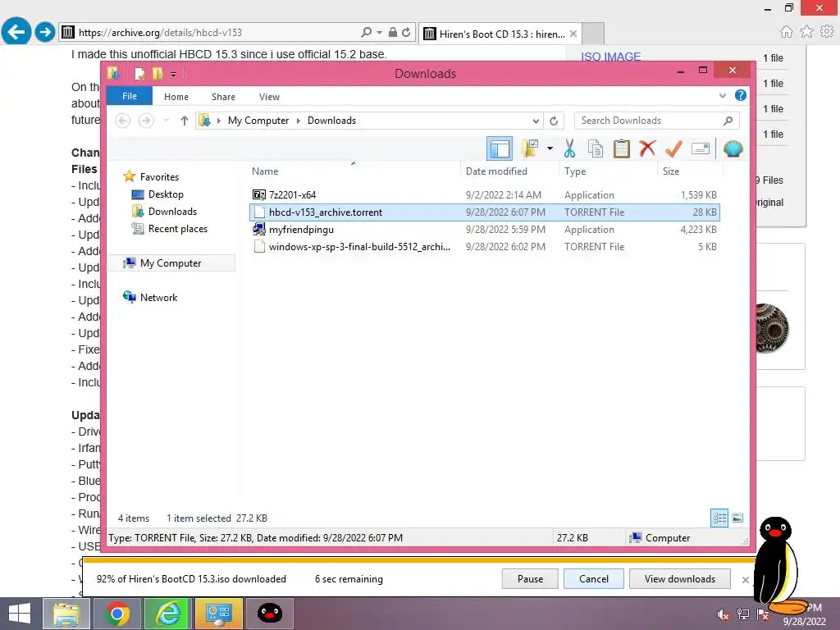Sort by Date modified column header
This screenshot has height=630, width=840.
509,171
